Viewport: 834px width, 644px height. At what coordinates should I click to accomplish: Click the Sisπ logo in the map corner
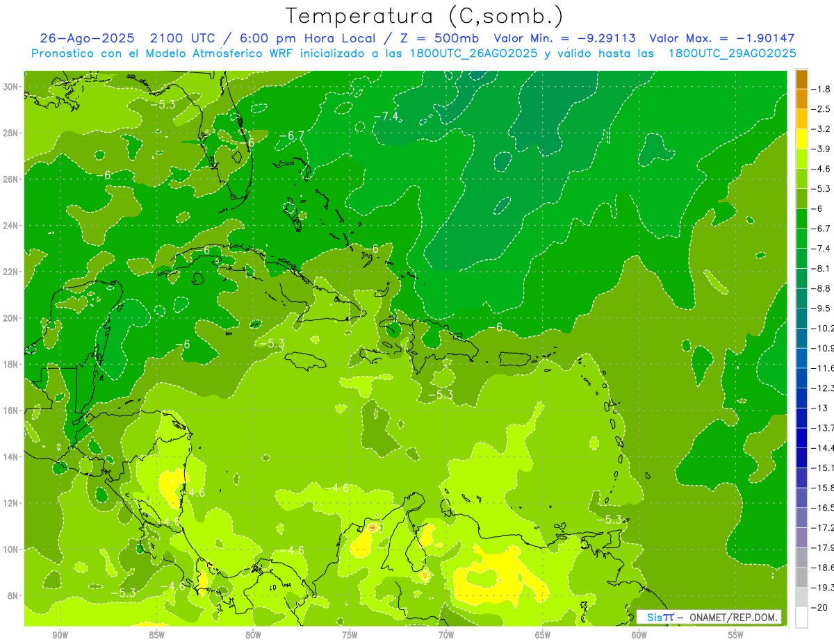[660, 617]
